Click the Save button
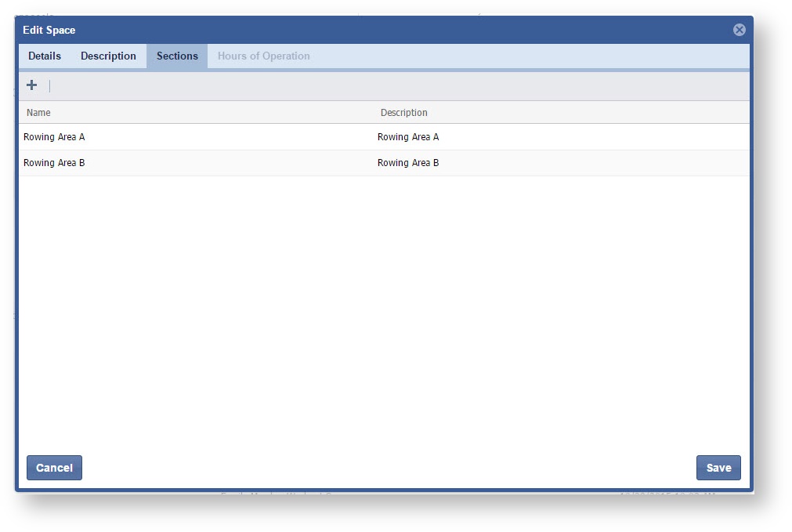Screen dimensions: 792x532 click(x=718, y=468)
